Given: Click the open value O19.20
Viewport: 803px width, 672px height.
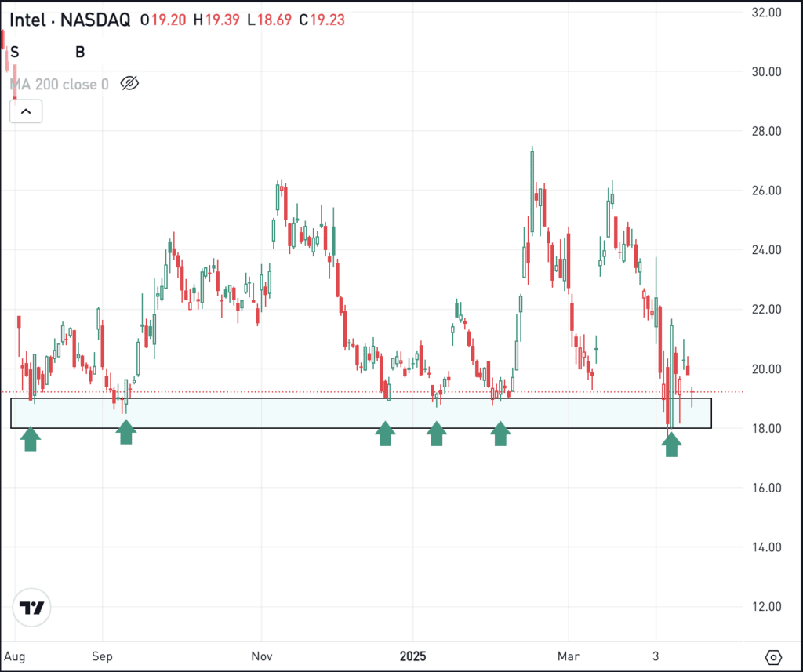Looking at the screenshot, I should (x=162, y=20).
